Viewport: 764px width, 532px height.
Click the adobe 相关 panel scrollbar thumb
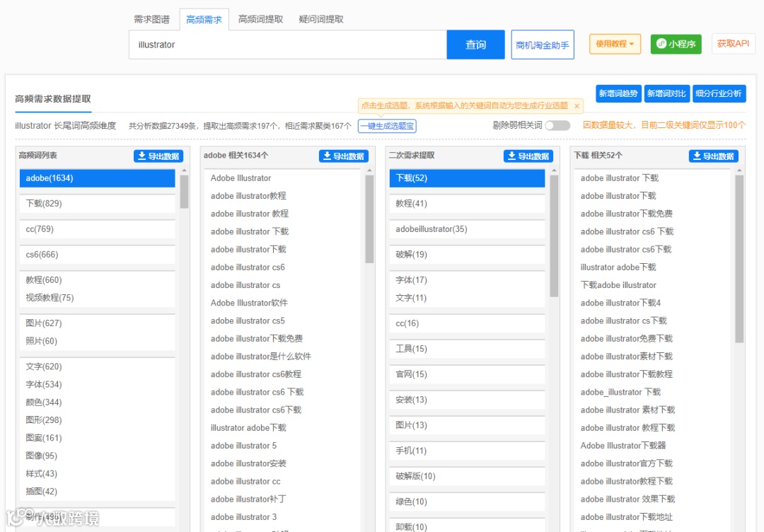369,219
